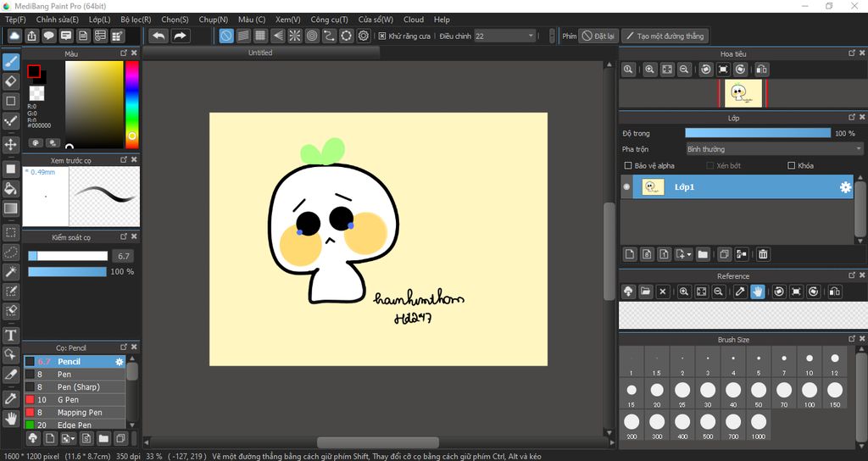Click the navigator canvas thumbnail

point(743,93)
